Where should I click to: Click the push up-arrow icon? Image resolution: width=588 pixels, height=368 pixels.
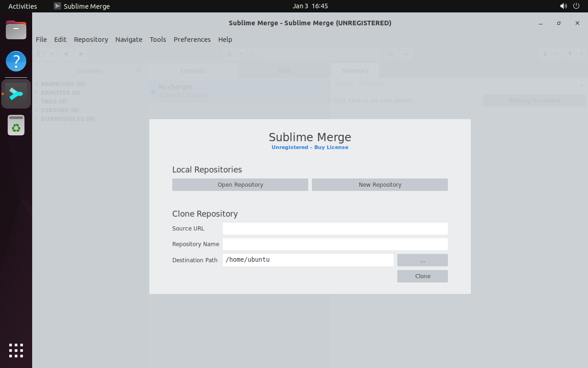pyautogui.click(x=570, y=54)
